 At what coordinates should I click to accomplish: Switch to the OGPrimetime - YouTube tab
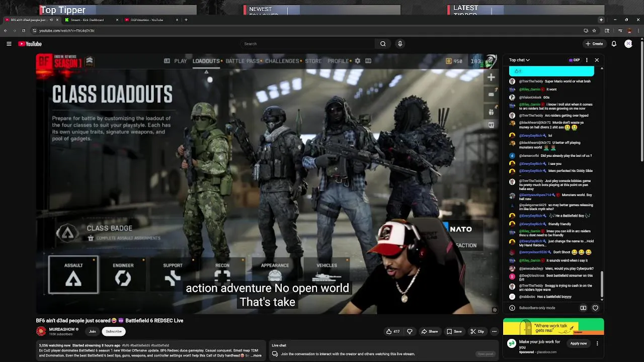(146, 20)
